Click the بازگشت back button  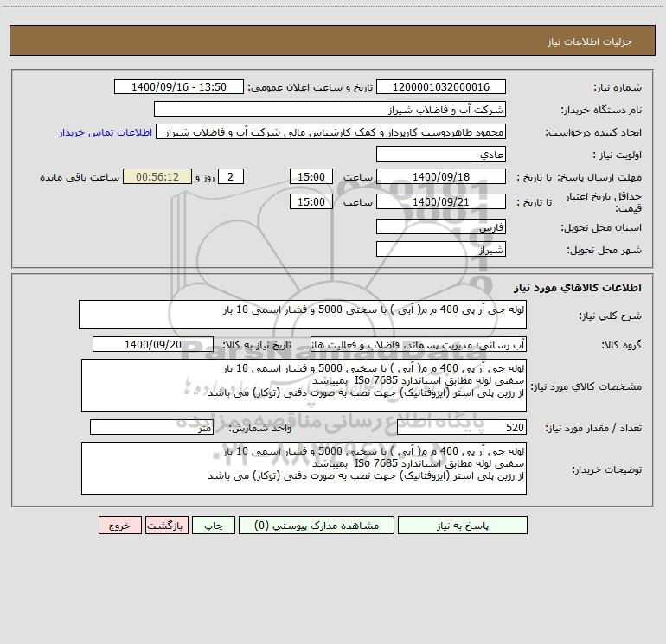click(x=166, y=526)
